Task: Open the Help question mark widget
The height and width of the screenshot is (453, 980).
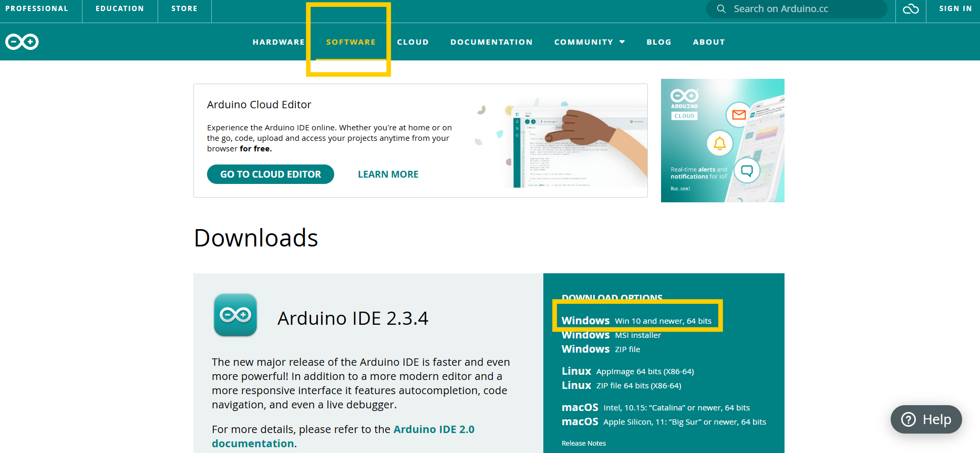Action: [926, 419]
